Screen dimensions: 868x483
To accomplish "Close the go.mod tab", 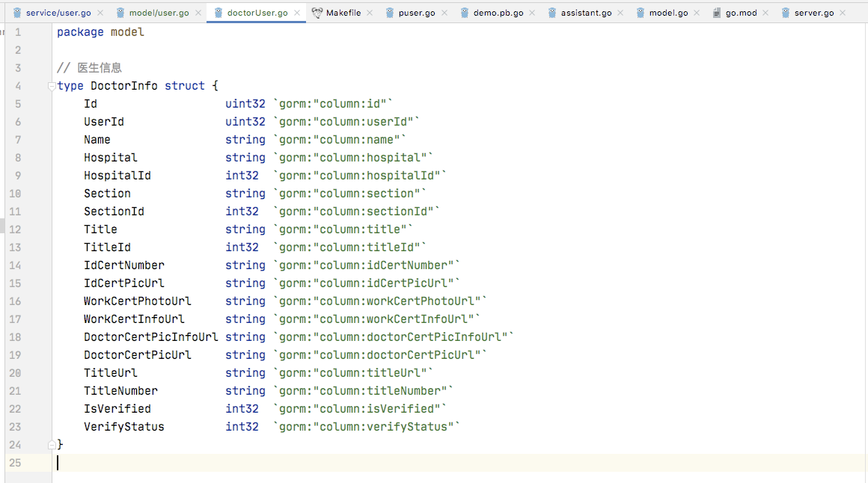I will coord(766,13).
